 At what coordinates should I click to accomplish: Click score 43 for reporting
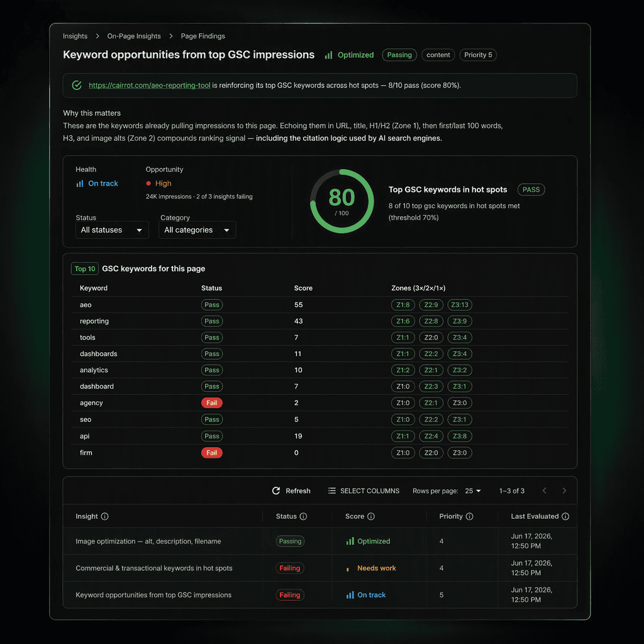pyautogui.click(x=298, y=321)
